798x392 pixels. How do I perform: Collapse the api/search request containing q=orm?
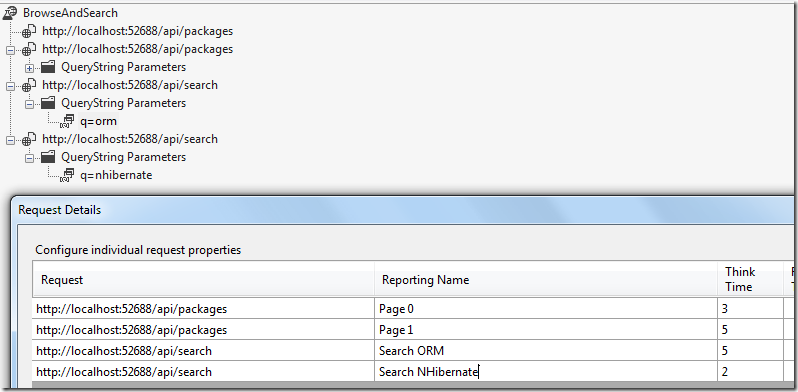(x=10, y=87)
